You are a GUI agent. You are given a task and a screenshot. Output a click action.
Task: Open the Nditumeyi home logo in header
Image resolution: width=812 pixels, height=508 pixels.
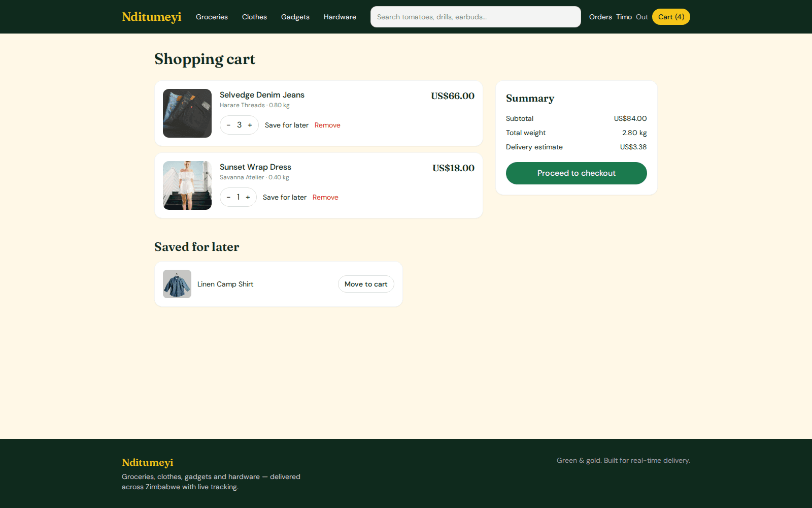pos(151,17)
